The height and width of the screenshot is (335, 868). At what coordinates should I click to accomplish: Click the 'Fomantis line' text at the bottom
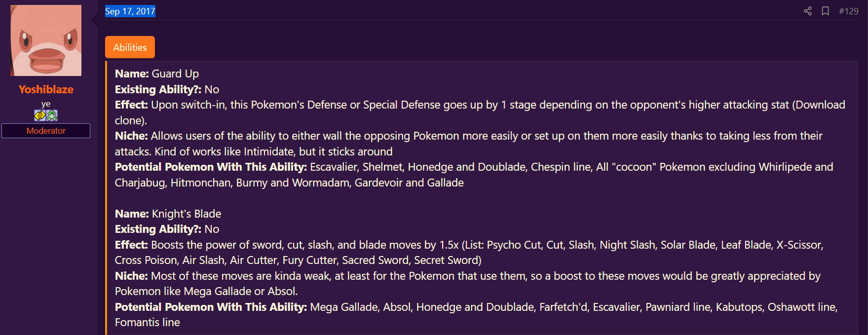tap(148, 322)
